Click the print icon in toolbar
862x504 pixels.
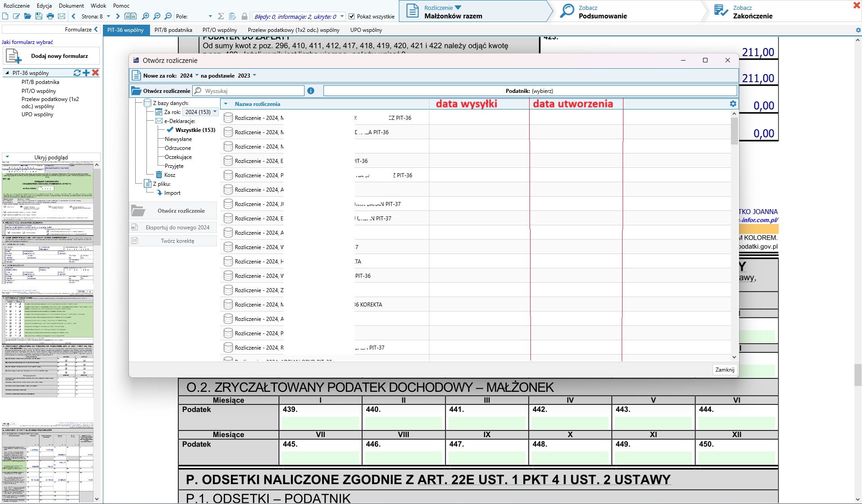pos(50,17)
